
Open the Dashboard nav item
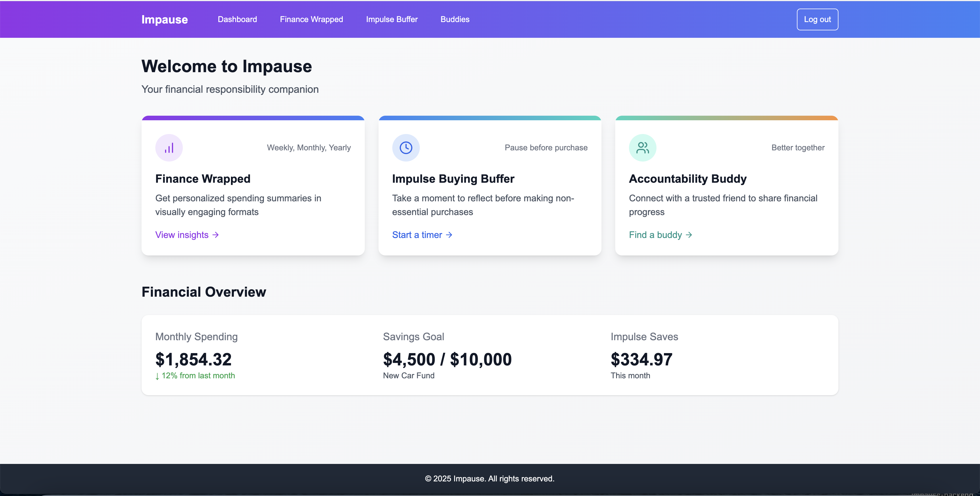[x=237, y=19]
